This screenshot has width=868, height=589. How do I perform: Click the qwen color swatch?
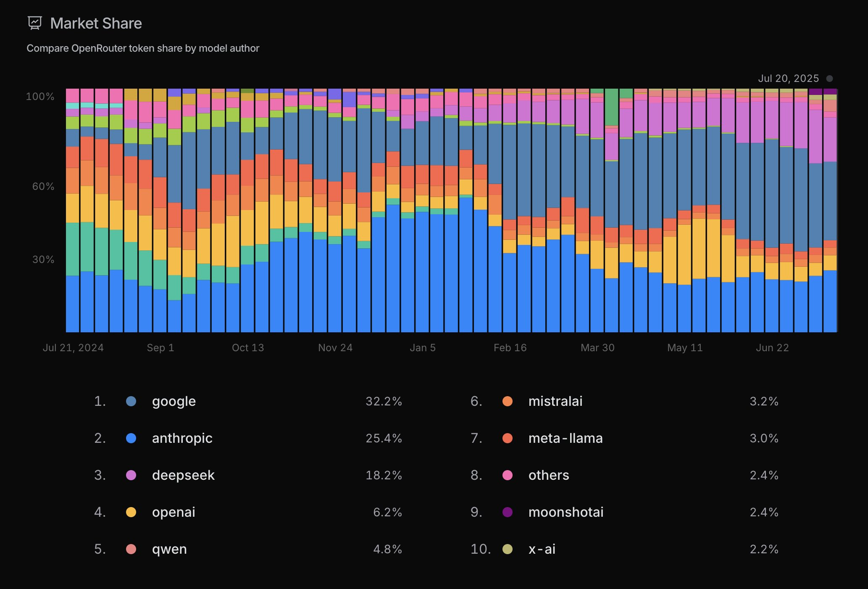point(131,549)
